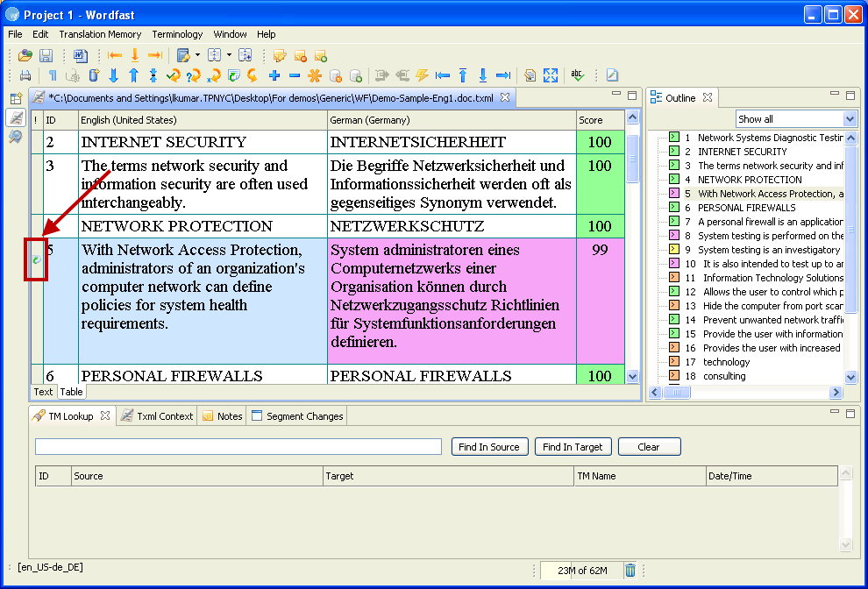Close the Demo-Sample-Eng1.doc.txml editor tab
The width and height of the screenshot is (868, 589).
(x=505, y=97)
